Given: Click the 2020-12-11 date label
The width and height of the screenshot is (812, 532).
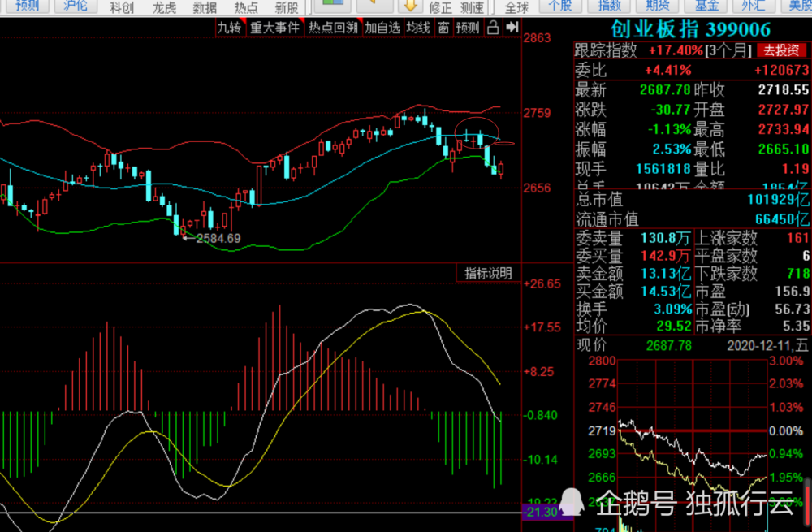Looking at the screenshot, I should [767, 345].
